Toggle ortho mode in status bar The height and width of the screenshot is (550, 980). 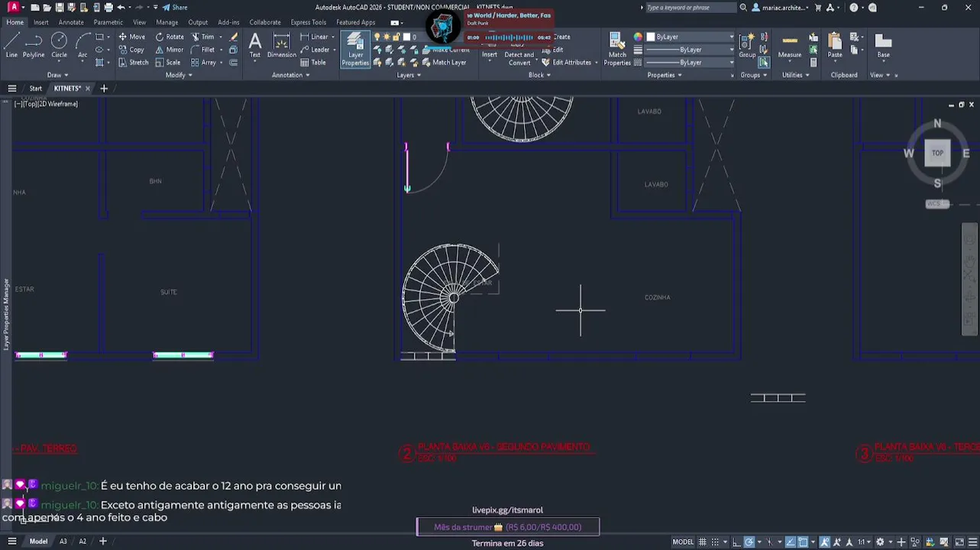pos(736,542)
